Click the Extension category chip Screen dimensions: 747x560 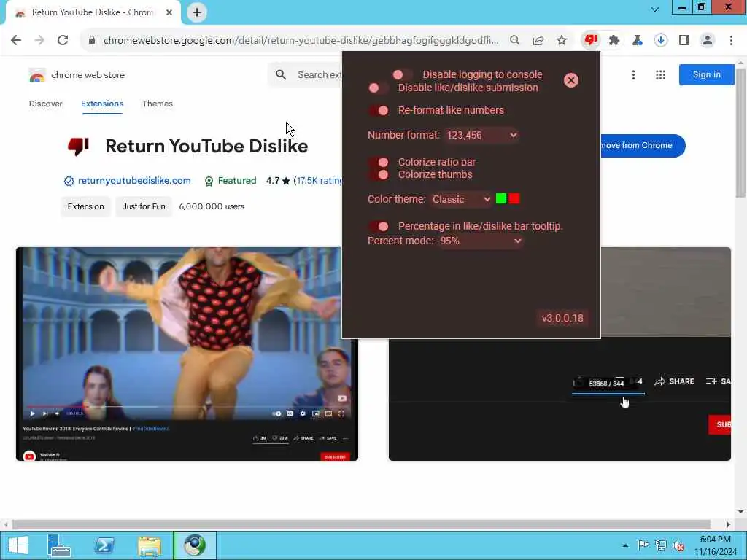(x=86, y=206)
